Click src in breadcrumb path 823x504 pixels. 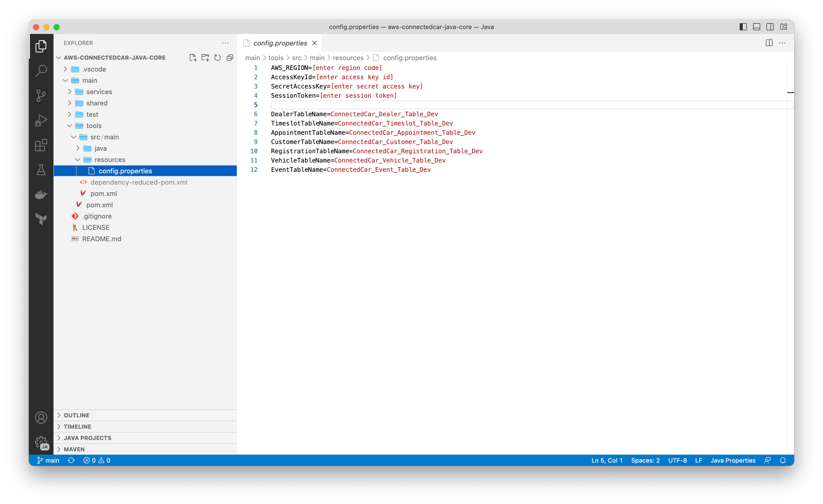pos(297,58)
